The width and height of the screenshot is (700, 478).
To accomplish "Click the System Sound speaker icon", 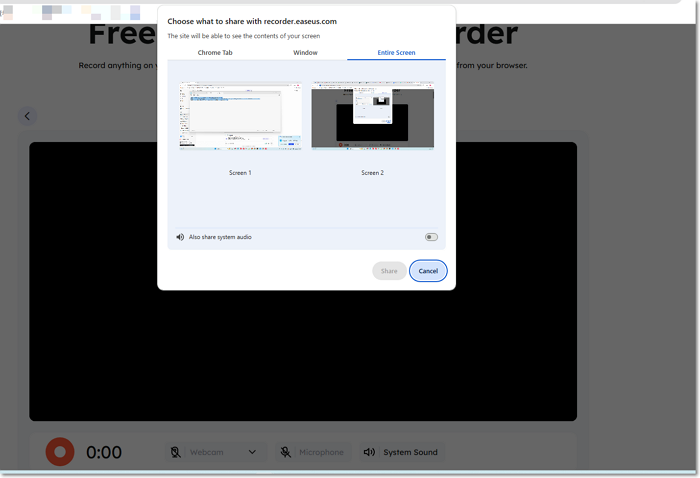I will pos(369,452).
